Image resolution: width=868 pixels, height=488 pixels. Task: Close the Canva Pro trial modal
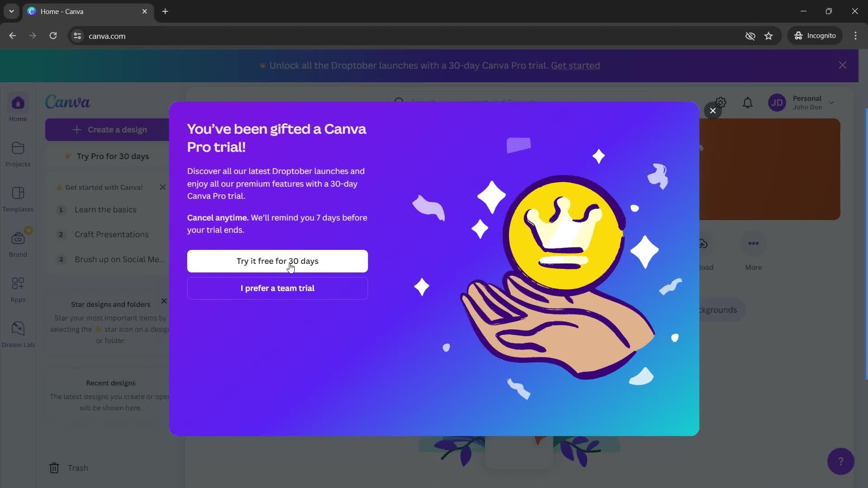click(713, 111)
